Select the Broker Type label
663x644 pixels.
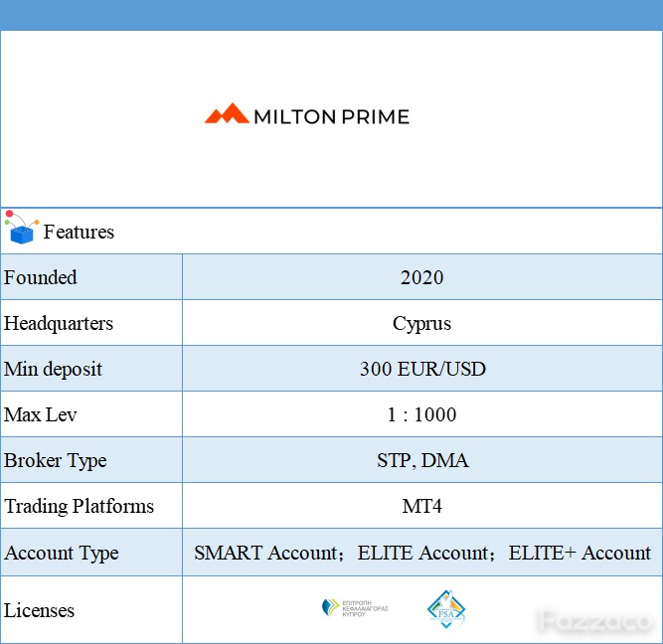click(55, 461)
